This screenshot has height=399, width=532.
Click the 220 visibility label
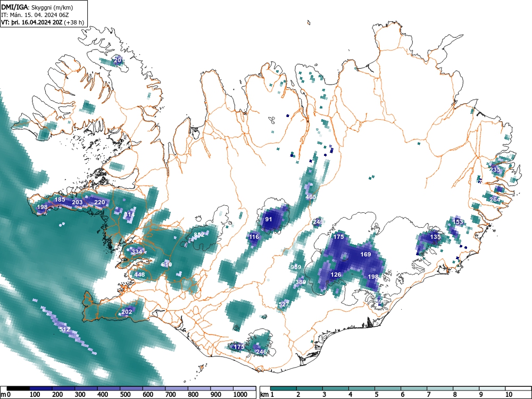click(x=100, y=202)
